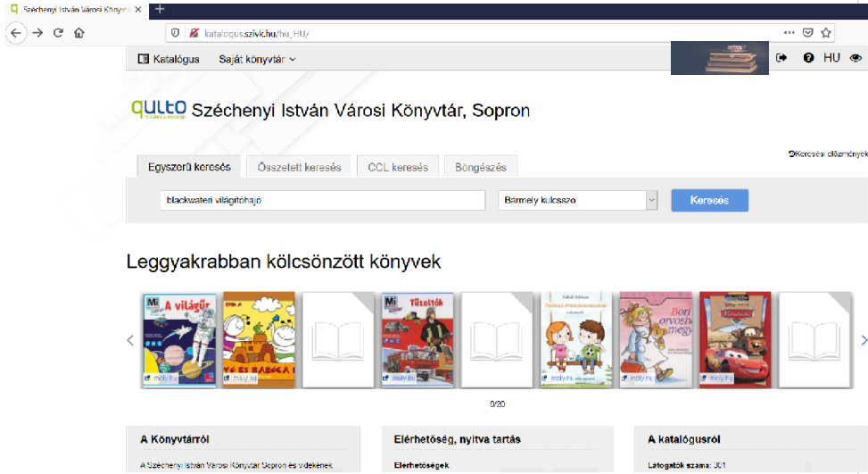Click the moly.hu link on Tűzoltók cover
868x474 pixels.
(399, 378)
